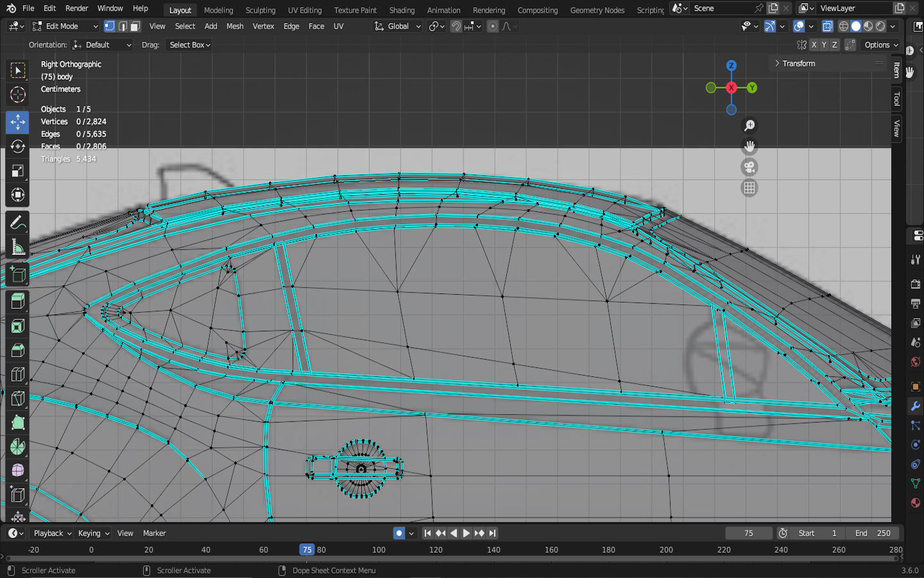This screenshot has width=924, height=578.
Task: Open the Mesh menu
Action: click(x=235, y=26)
